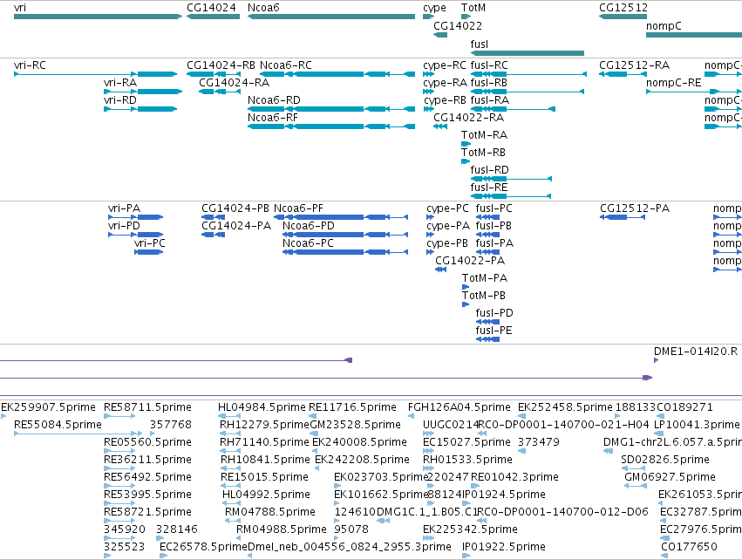This screenshot has height=560, width=742.
Task: Select the fusl-RE transcript label
Action: 489,188
